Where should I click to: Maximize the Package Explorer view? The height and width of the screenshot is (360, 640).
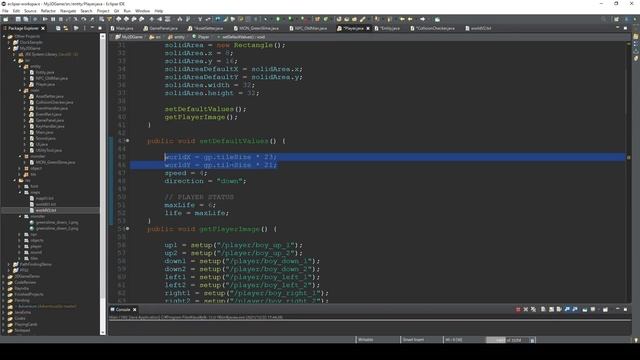pyautogui.click(x=100, y=28)
